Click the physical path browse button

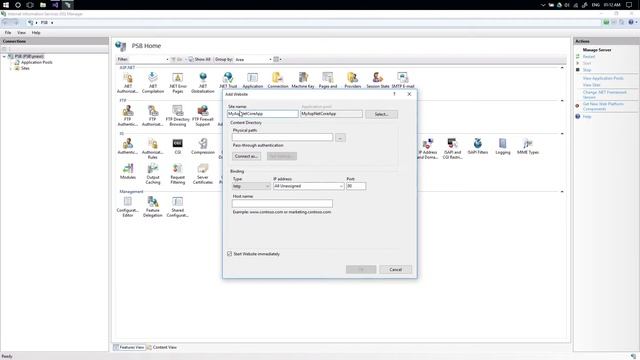tap(340, 138)
